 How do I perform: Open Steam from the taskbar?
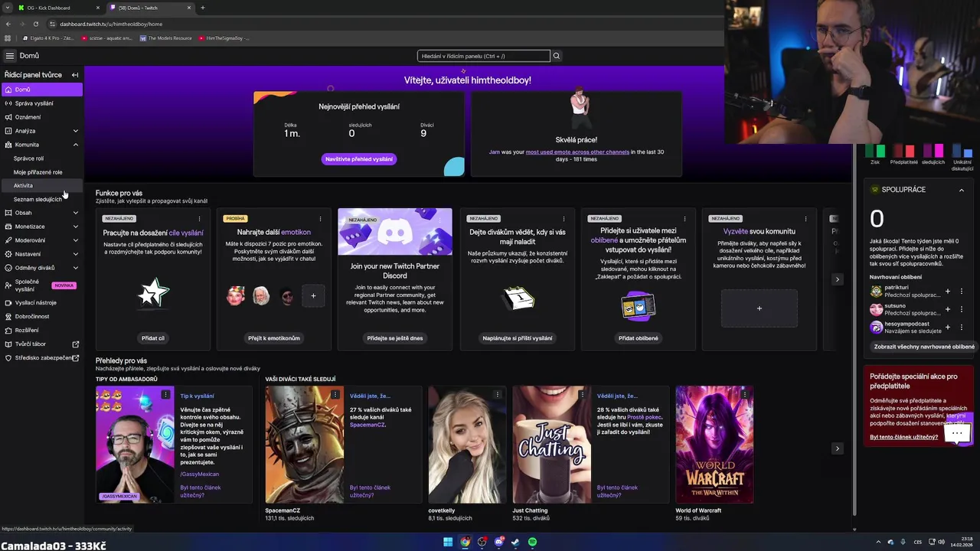(515, 542)
